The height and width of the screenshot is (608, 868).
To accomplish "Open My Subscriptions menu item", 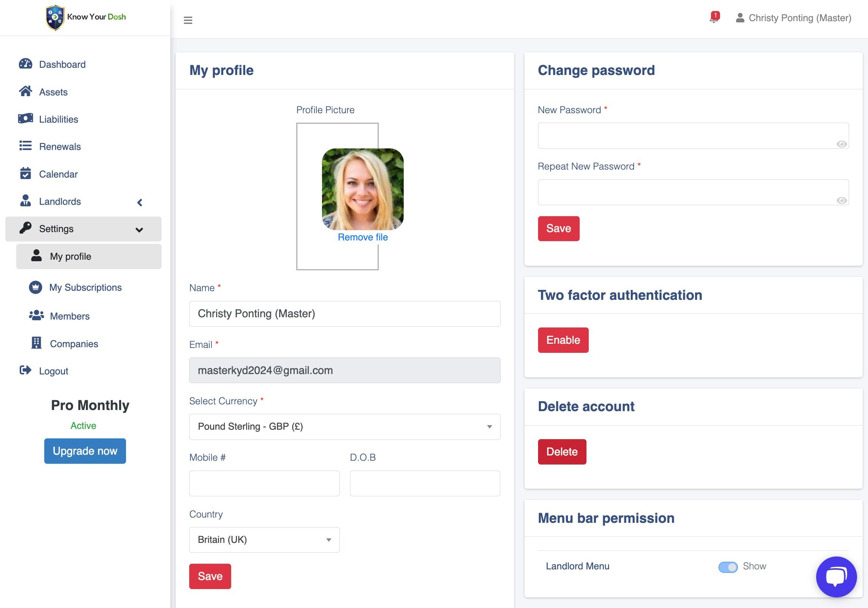I will pos(85,287).
